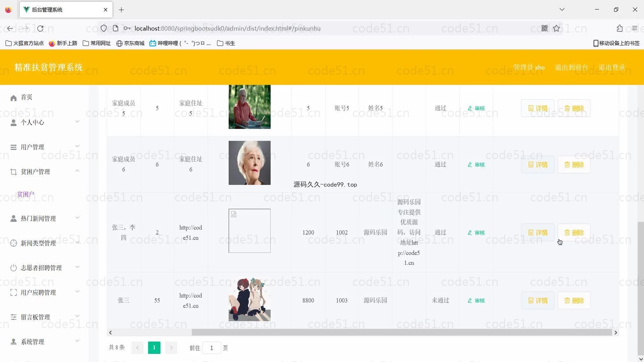Click the 用户应聘管理 frame icon
This screenshot has height=362, width=644.
click(13, 293)
